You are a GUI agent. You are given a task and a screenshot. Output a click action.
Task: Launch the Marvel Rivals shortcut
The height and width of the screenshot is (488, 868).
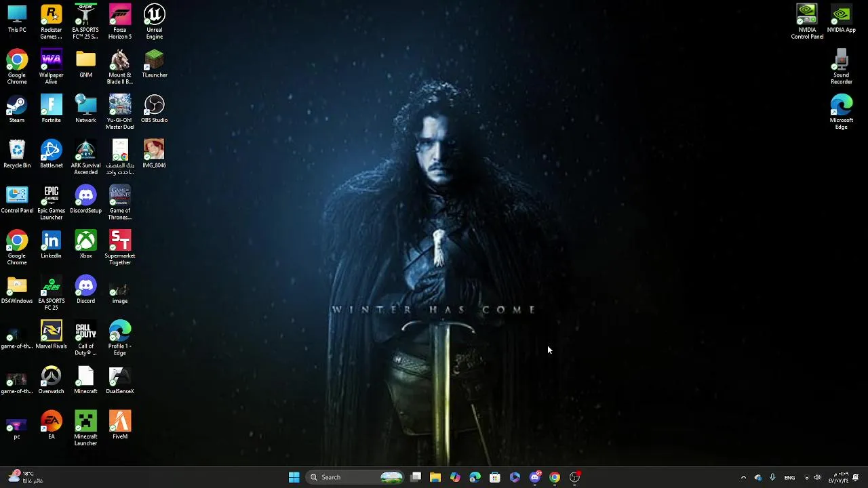tap(51, 335)
